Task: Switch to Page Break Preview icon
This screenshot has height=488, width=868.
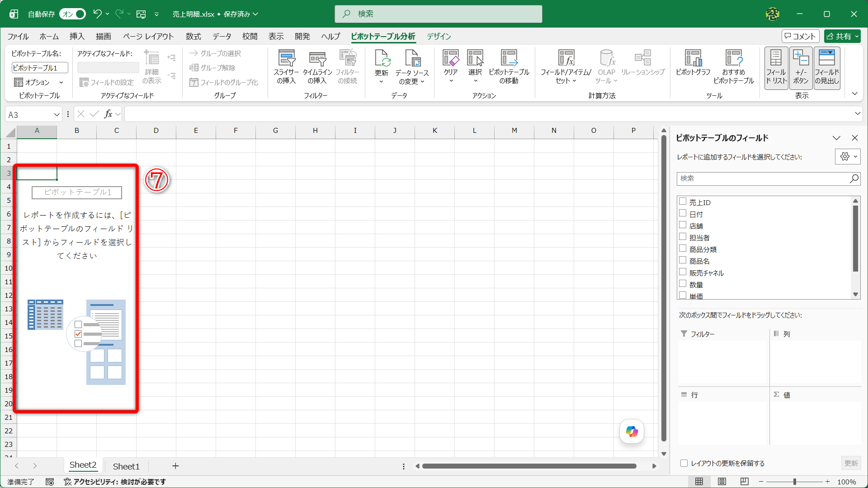Action: pyautogui.click(x=745, y=482)
